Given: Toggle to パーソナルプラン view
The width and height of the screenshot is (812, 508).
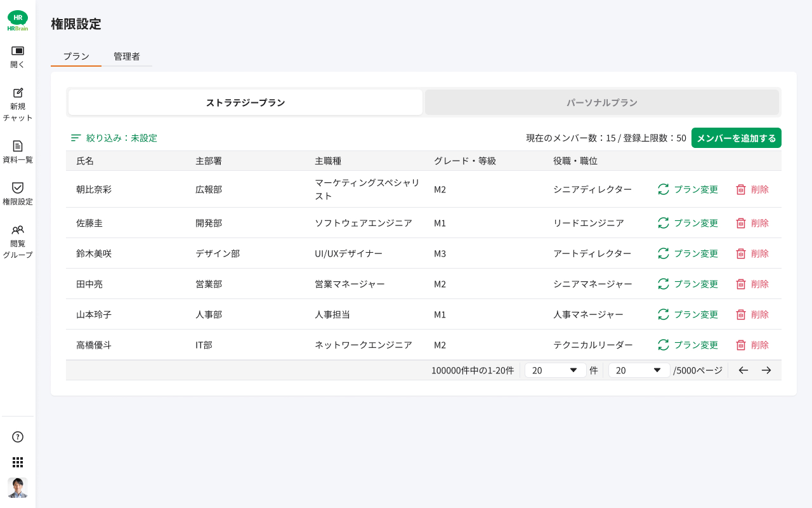Looking at the screenshot, I should (601, 102).
